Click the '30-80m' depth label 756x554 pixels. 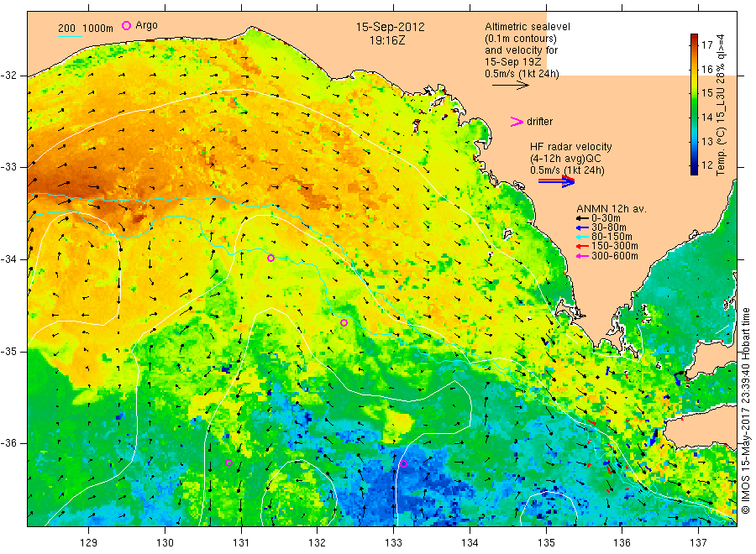[x=609, y=227]
